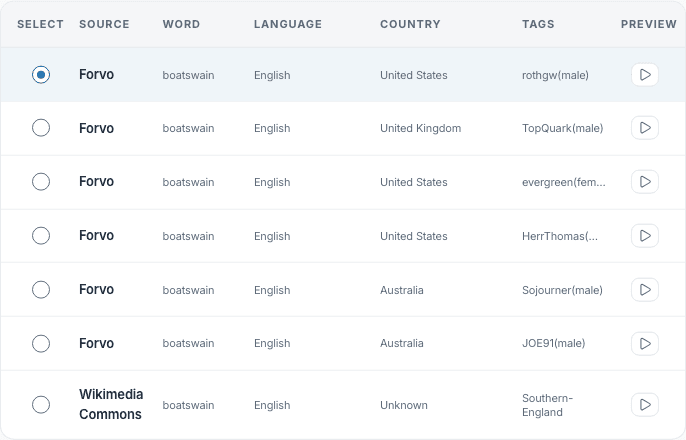Viewport: 686px width, 440px height.
Task: Play preview for TopQuark(male) pronunciation
Action: pos(645,128)
